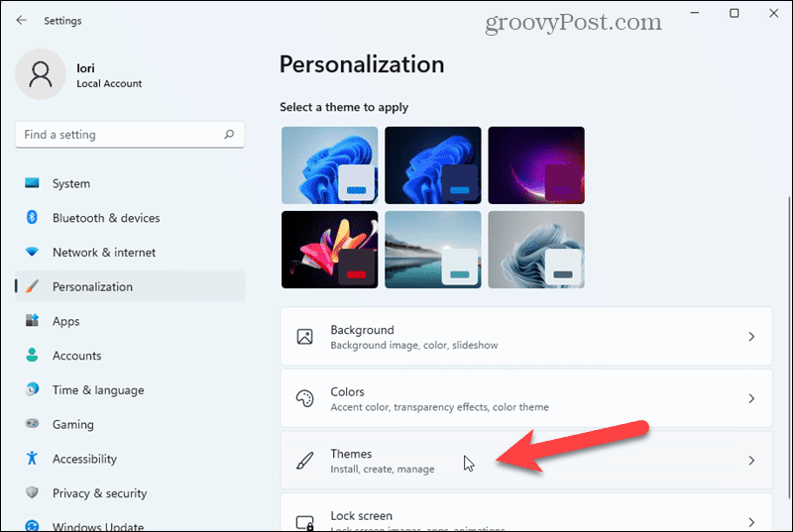Open Time & language settings
This screenshot has width=793, height=532.
click(130, 389)
